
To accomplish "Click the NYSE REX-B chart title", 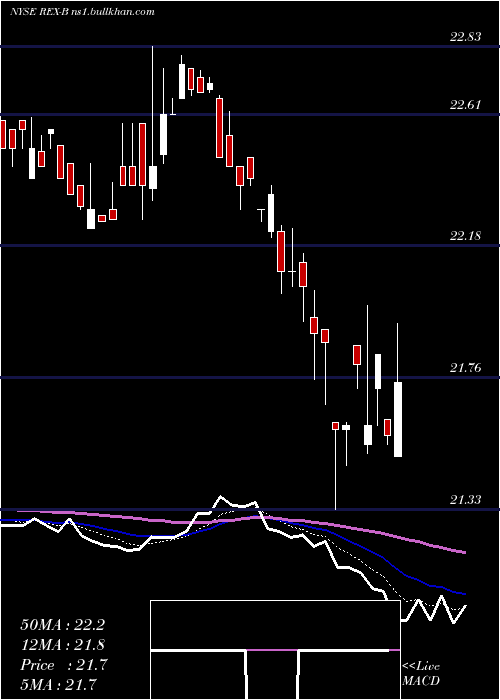I will click(82, 12).
